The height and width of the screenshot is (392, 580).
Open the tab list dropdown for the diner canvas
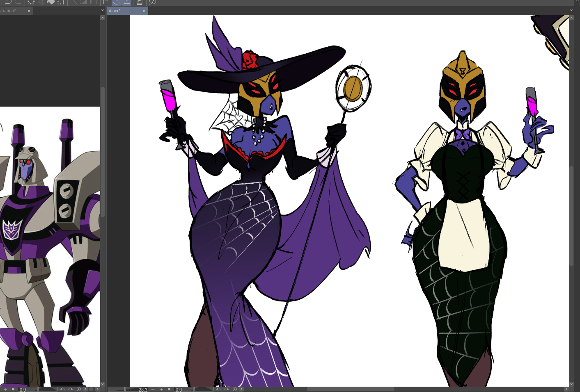[571, 10]
